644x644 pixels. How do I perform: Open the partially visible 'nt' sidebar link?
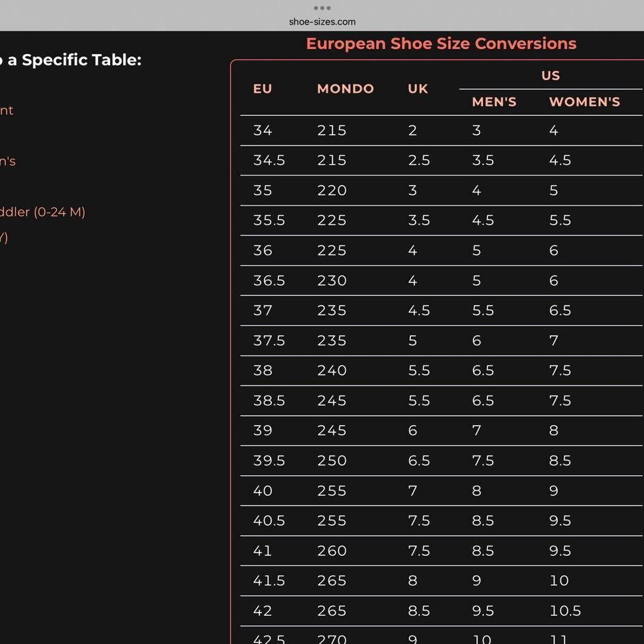click(6, 110)
